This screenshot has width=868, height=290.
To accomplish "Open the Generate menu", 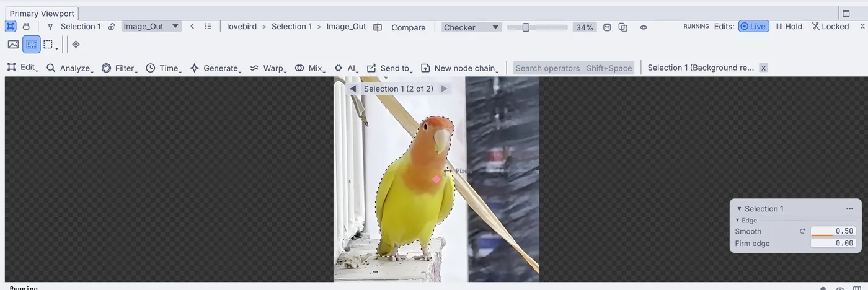I will pos(216,68).
